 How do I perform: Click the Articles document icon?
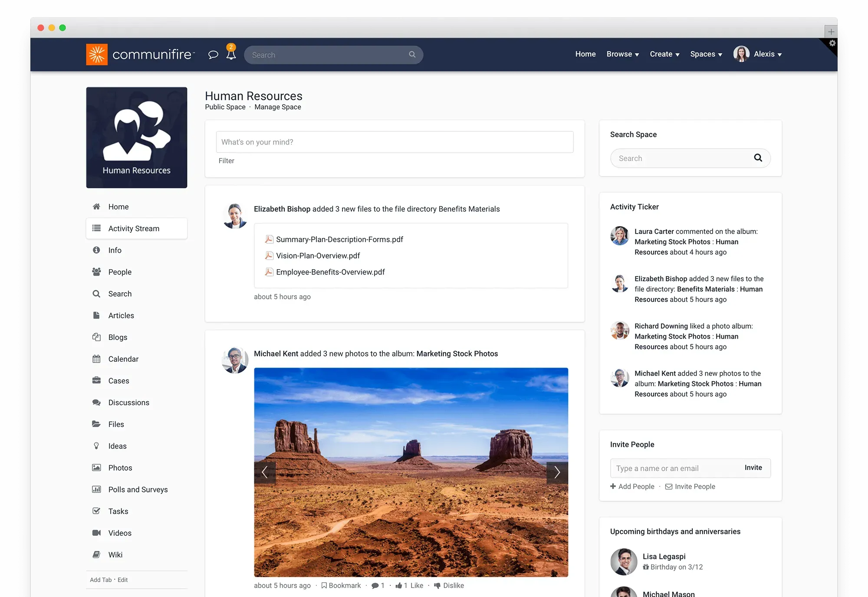click(96, 315)
